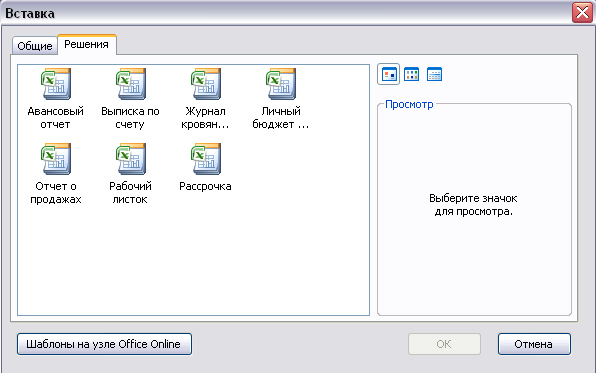Open Шаблоны на узле Office Online
Viewport: 596px width, 373px height.
104,344
